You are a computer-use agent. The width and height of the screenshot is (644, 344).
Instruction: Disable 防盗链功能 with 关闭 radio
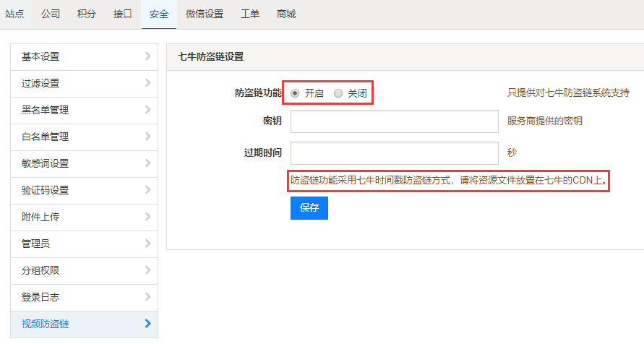coord(338,94)
